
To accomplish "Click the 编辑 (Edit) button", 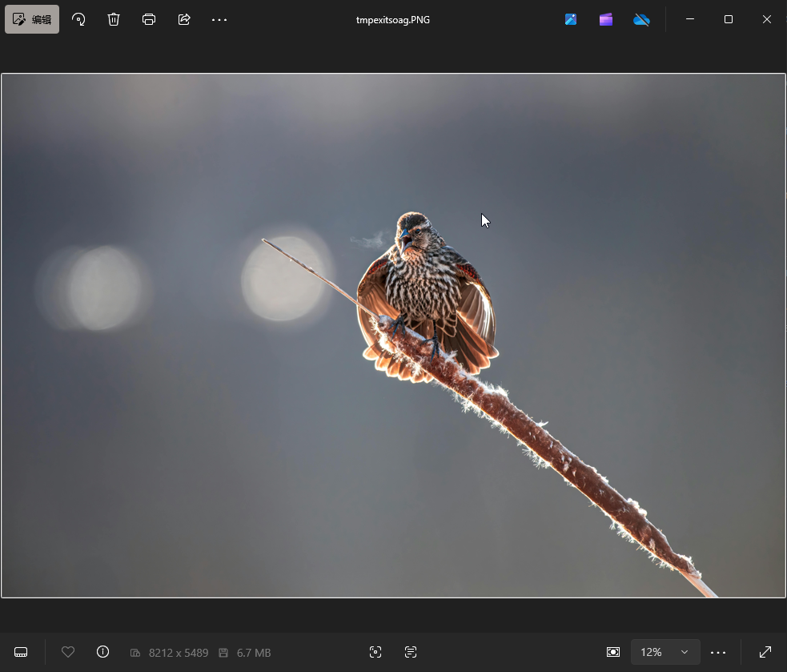I will tap(32, 19).
